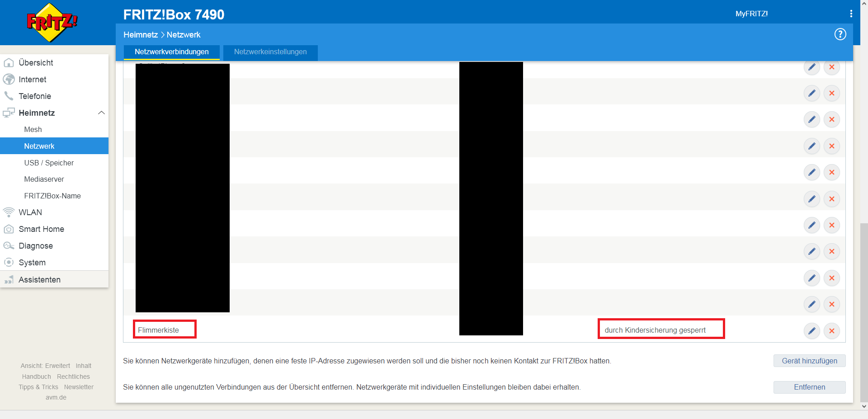Delete the Flimmerkiste device with red X

tap(832, 331)
